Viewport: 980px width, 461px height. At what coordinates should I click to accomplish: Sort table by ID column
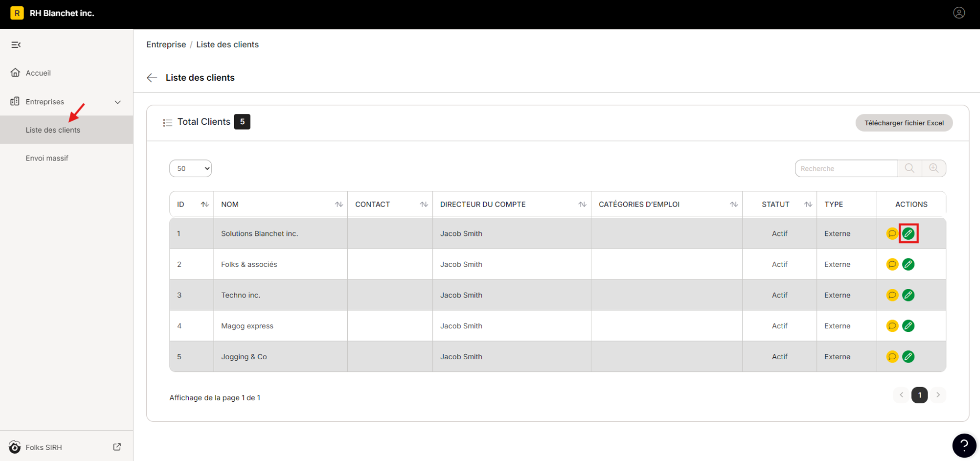(x=205, y=205)
